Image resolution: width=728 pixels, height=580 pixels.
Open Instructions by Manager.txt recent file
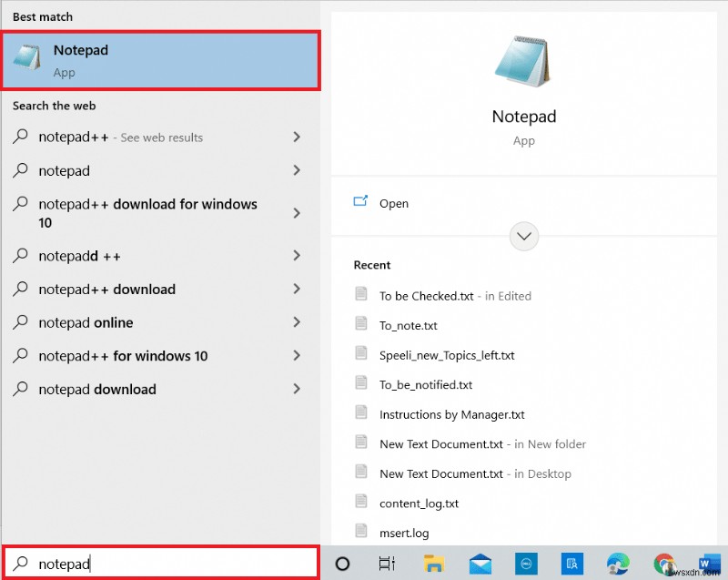(452, 413)
